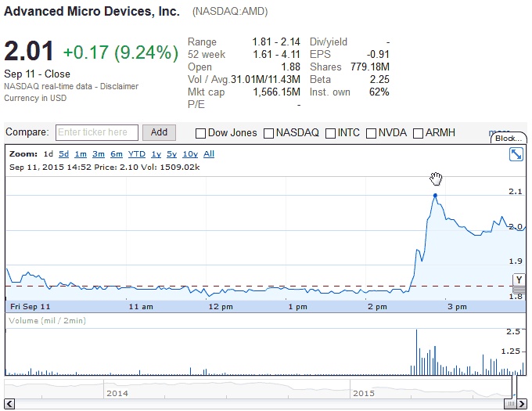
Task: Click 2014 in the overview timeline
Action: (117, 393)
